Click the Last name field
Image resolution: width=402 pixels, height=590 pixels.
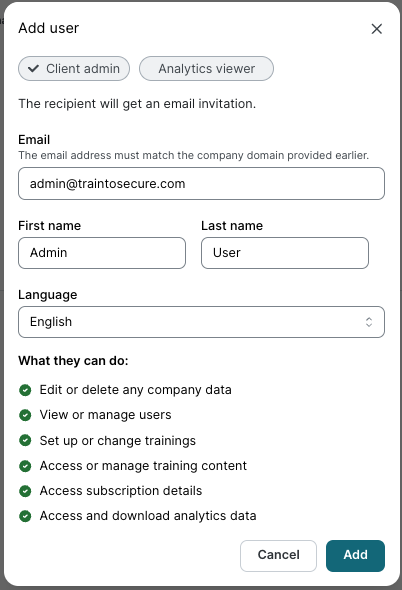[285, 253]
